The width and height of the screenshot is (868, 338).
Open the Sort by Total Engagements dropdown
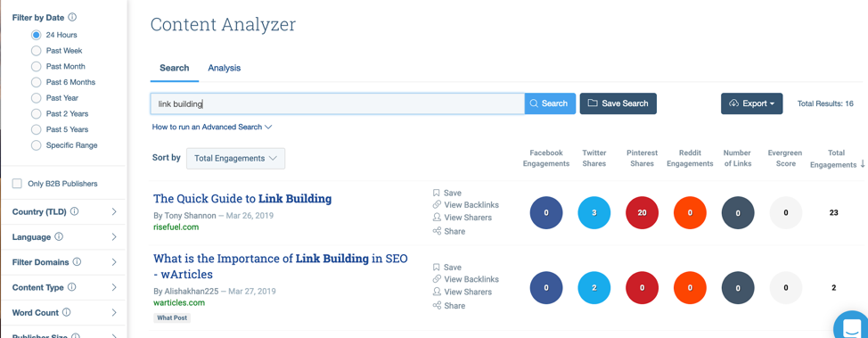click(236, 159)
